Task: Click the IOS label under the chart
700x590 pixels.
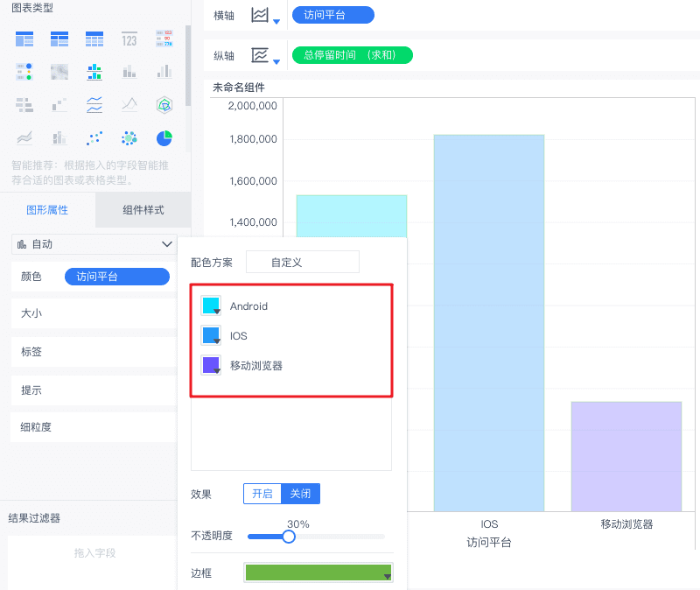Action: point(489,523)
